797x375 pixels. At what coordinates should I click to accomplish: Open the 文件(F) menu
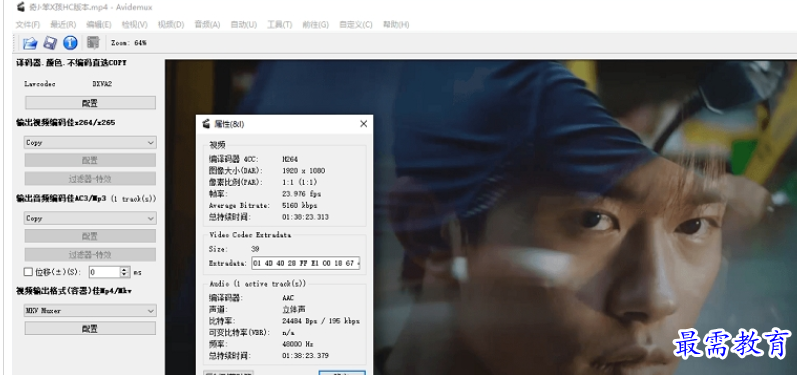[x=28, y=24]
